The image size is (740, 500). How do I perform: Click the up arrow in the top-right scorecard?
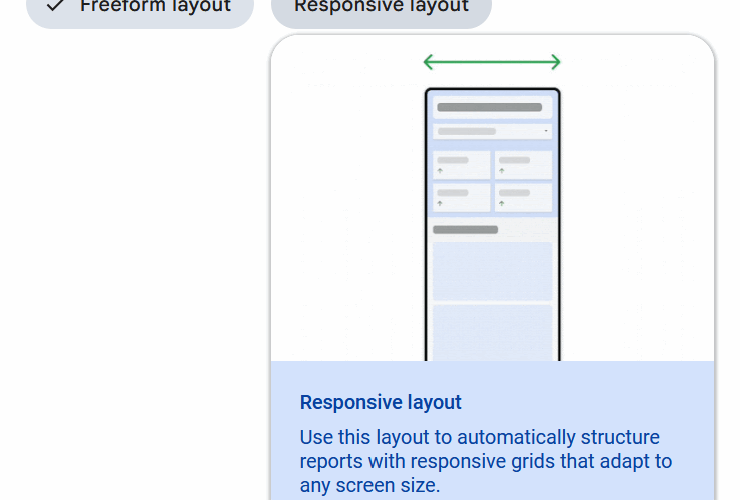point(502,171)
